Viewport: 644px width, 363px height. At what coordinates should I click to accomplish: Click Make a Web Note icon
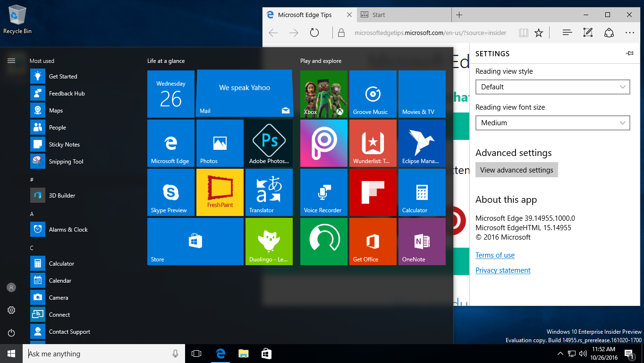tap(588, 33)
